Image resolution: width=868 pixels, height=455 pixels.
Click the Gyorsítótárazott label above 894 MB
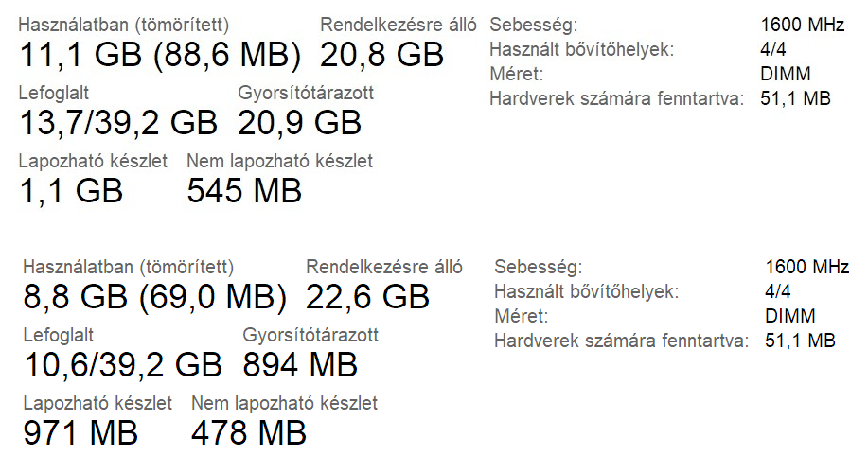pos(310,335)
